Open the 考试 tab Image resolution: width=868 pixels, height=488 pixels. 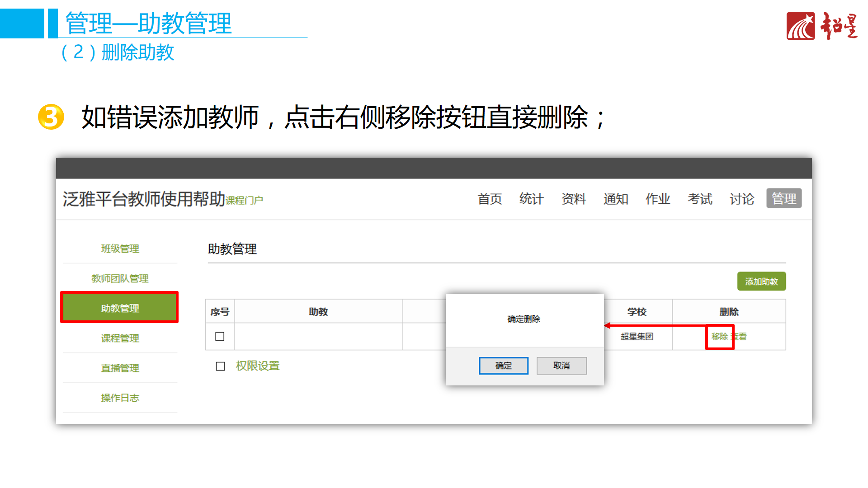point(699,199)
